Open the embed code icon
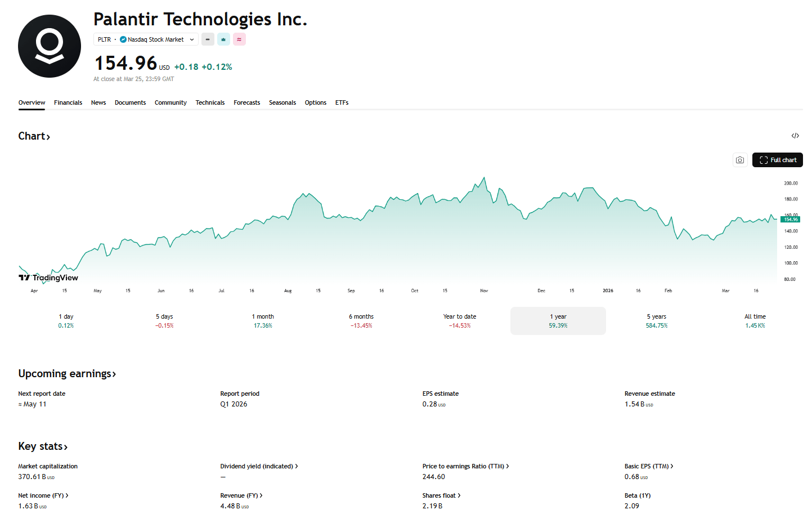This screenshot has height=523, width=812. point(795,136)
